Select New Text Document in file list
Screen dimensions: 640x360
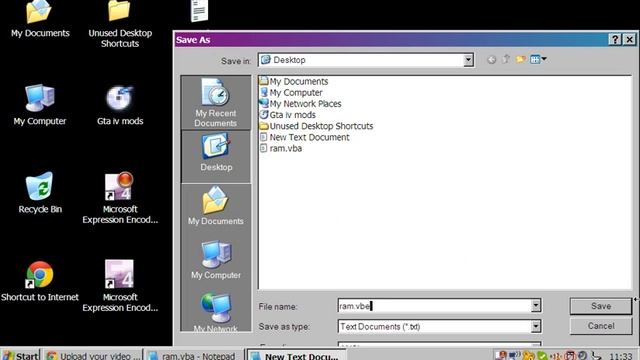(x=305, y=137)
